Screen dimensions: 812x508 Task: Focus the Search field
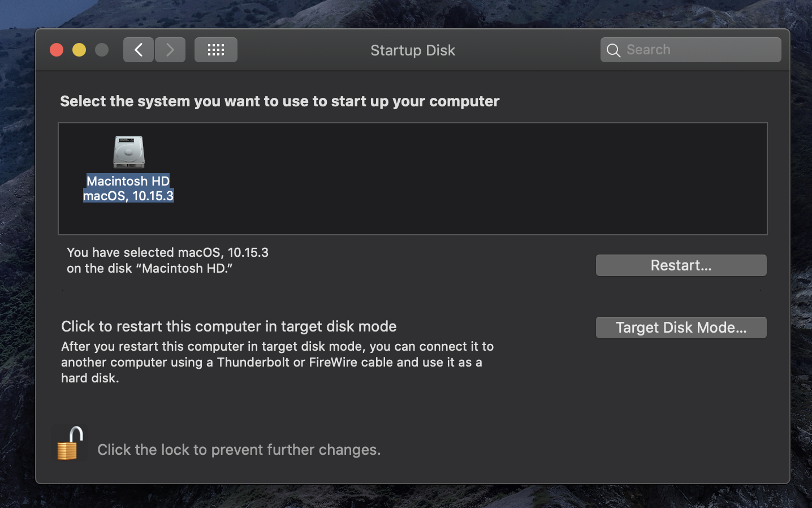tap(691, 50)
